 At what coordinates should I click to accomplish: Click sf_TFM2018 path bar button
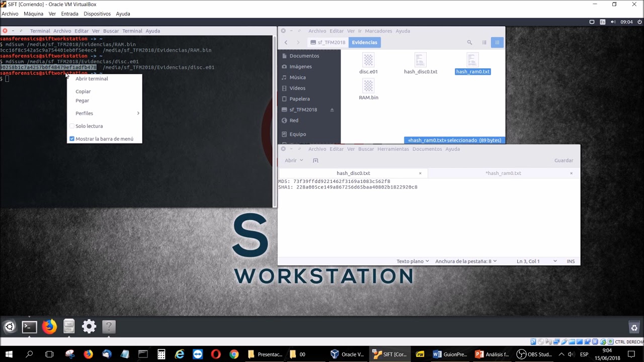tap(328, 43)
